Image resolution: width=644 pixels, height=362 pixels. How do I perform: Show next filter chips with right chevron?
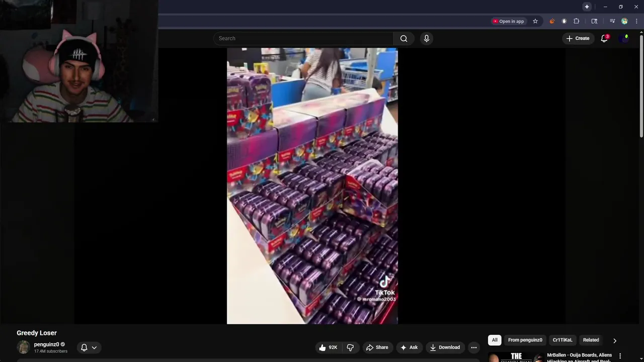[x=614, y=340]
